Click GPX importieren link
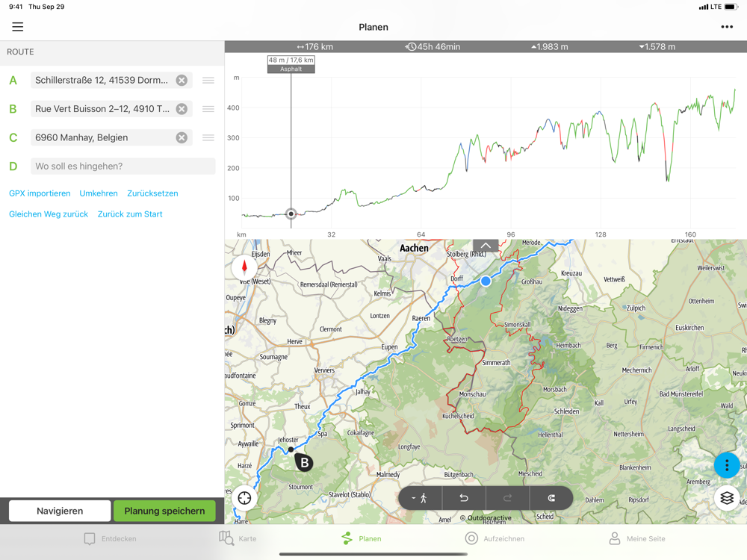 (40, 193)
